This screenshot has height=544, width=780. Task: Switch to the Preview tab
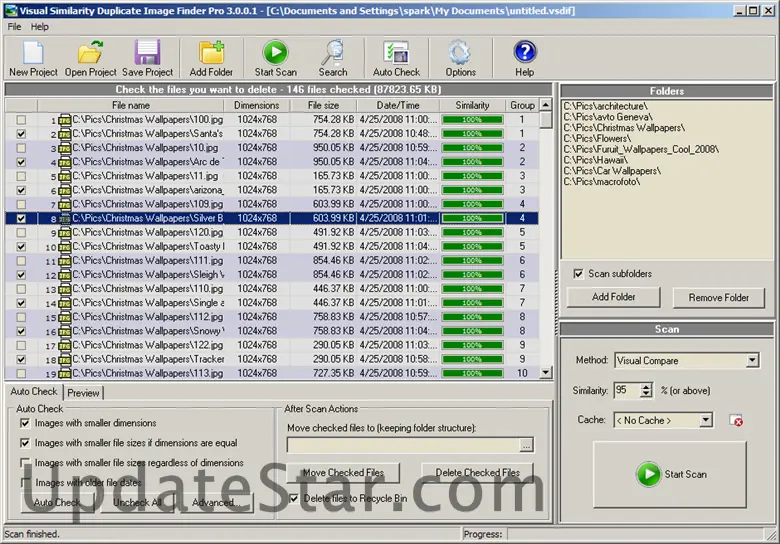83,393
